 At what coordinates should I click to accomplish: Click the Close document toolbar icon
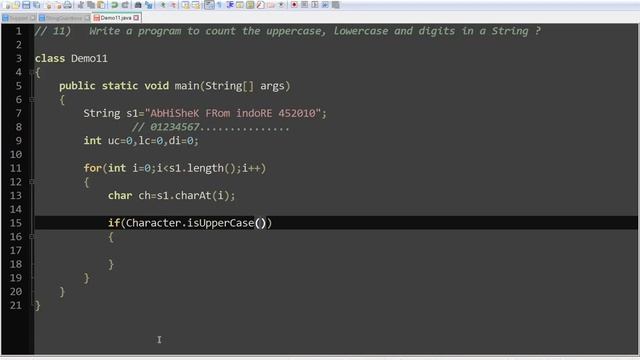[x=48, y=5]
